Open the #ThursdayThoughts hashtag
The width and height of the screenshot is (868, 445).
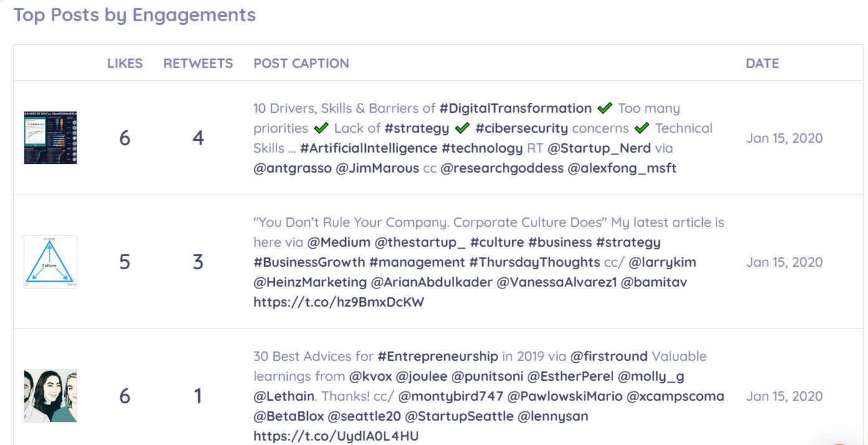tap(535, 262)
